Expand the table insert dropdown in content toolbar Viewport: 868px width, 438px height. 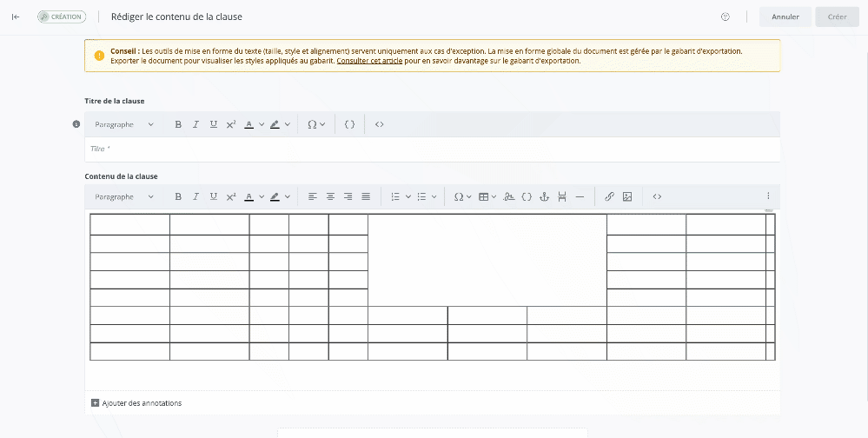[494, 196]
